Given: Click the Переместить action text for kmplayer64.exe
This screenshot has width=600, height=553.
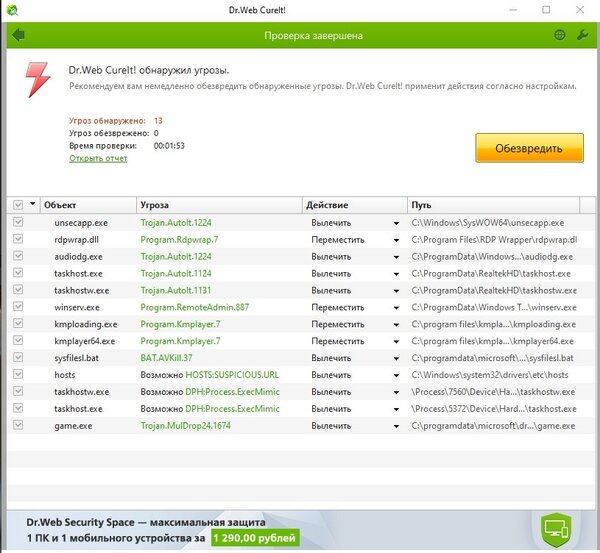Looking at the screenshot, I should (338, 341).
